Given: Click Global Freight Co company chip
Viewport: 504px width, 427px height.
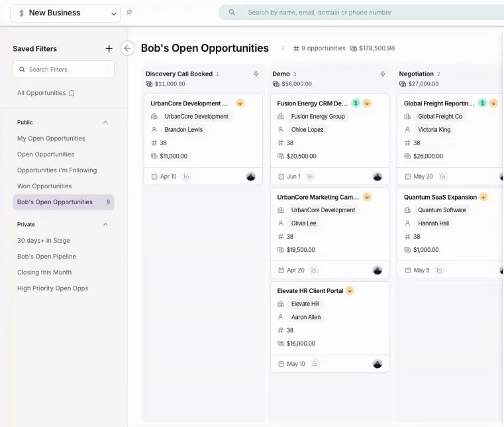Looking at the screenshot, I should 440,117.
